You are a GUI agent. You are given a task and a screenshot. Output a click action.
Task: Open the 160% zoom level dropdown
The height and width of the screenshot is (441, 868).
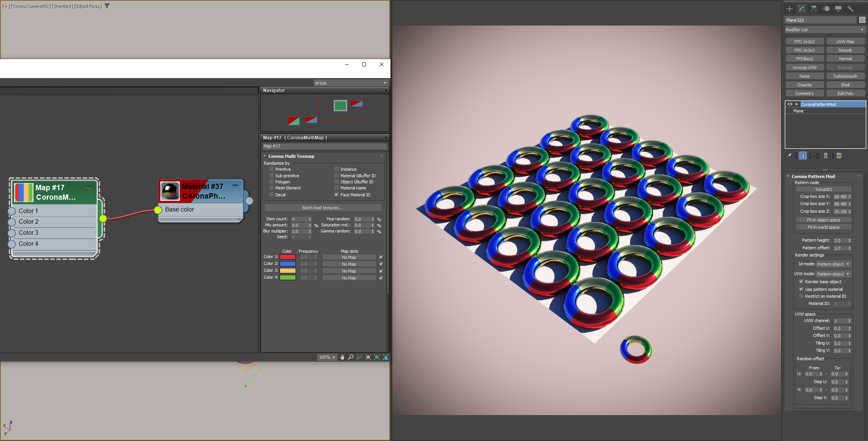tap(327, 357)
